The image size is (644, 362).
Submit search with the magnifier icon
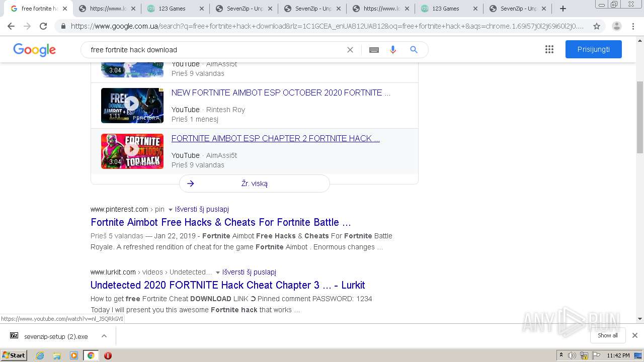pyautogui.click(x=414, y=50)
